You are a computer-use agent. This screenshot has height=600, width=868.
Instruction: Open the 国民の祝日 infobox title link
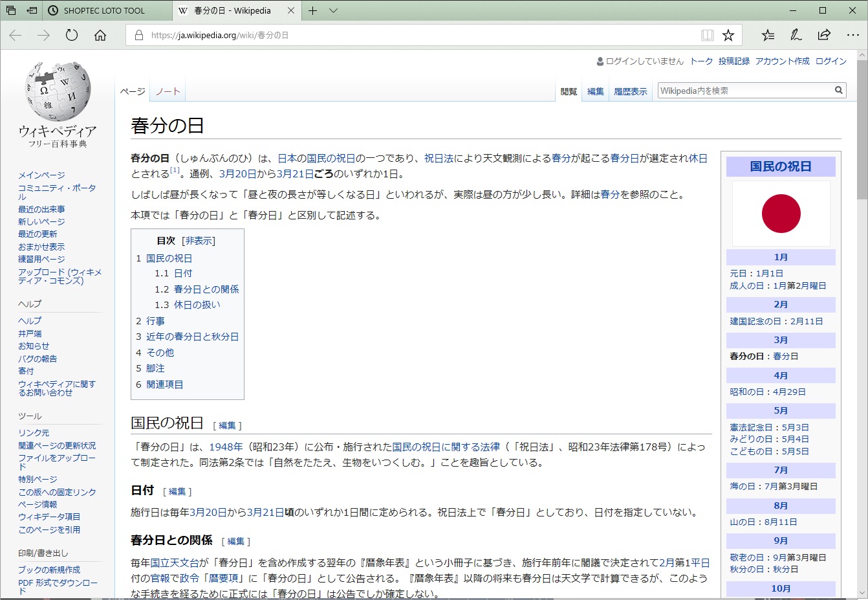(781, 166)
